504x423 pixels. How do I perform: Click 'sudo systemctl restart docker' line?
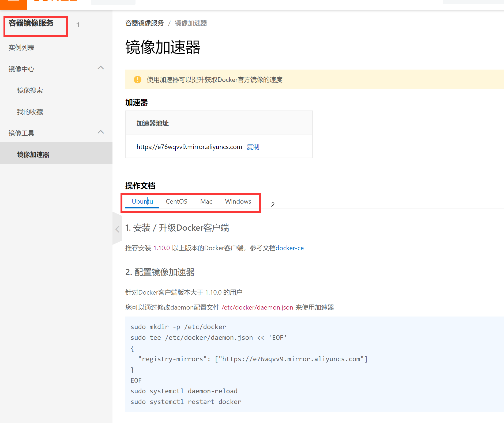pos(186,402)
